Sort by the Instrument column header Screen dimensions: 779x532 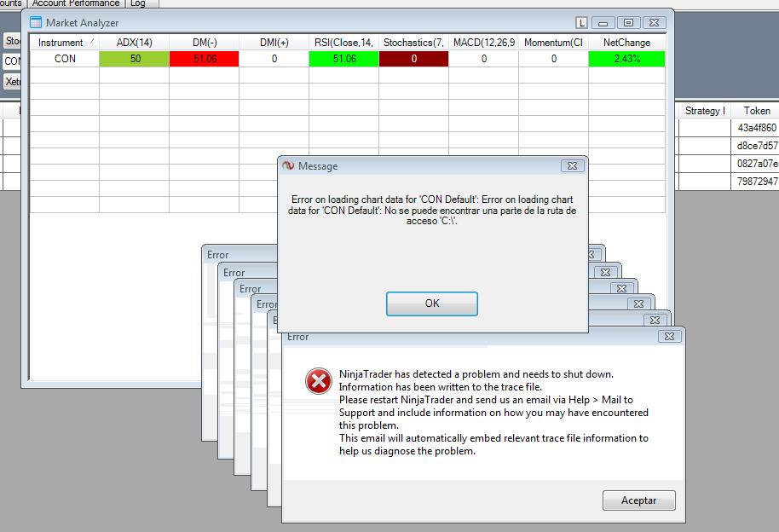[x=65, y=43]
